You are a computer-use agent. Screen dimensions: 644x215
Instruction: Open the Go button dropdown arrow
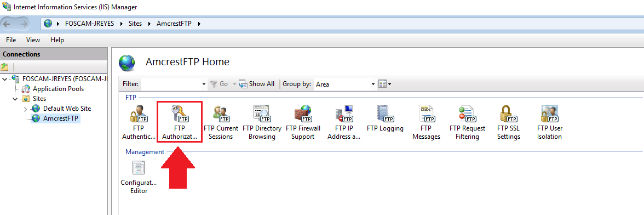[x=234, y=84]
